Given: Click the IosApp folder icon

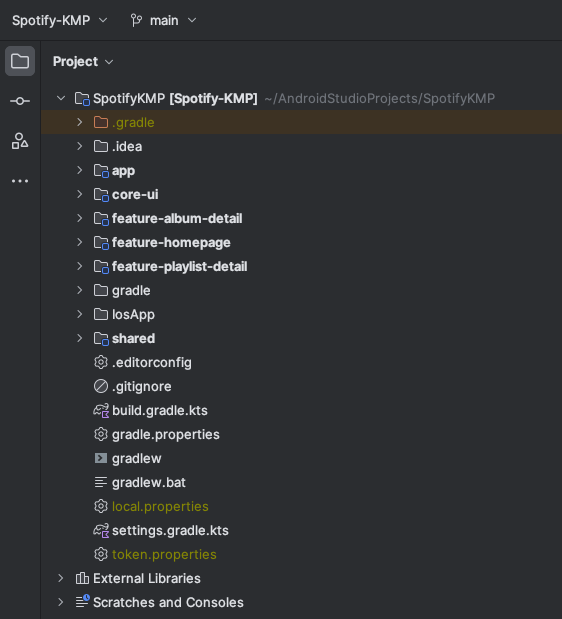Looking at the screenshot, I should coord(101,315).
